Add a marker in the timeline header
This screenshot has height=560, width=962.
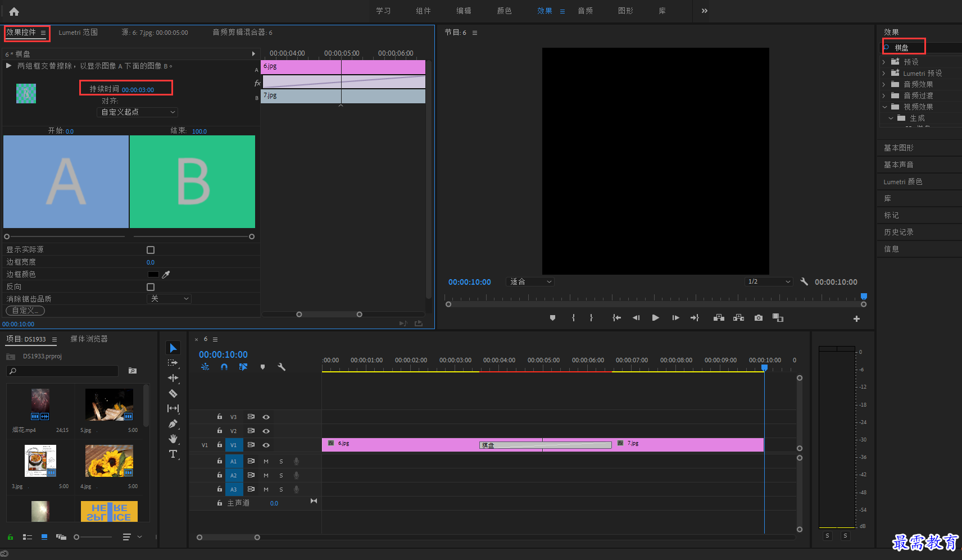262,367
